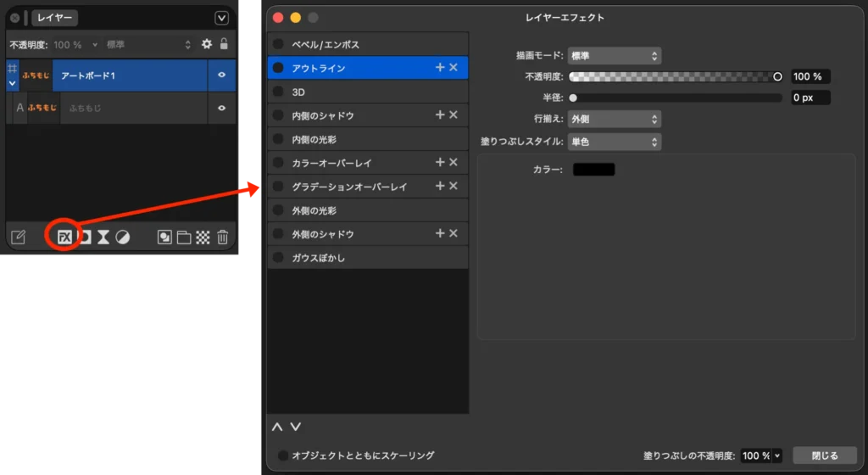Click the duplicate/pixel layer icon
This screenshot has width=868, height=475.
point(164,237)
